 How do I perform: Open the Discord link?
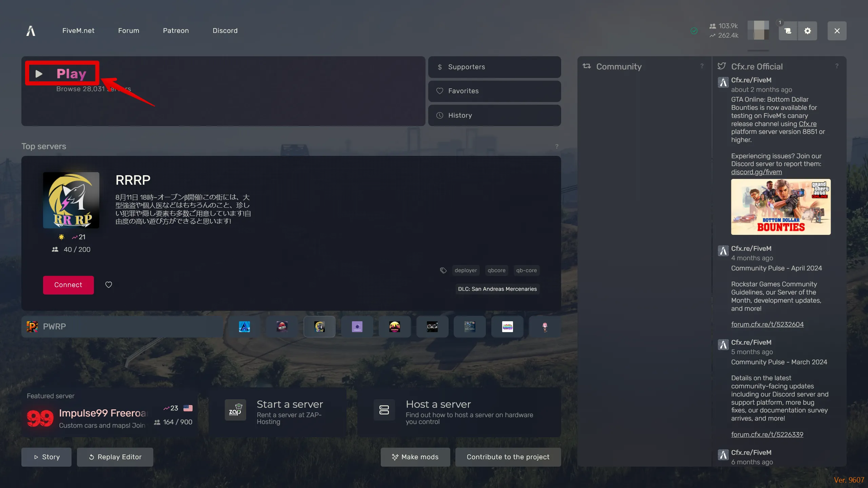225,30
